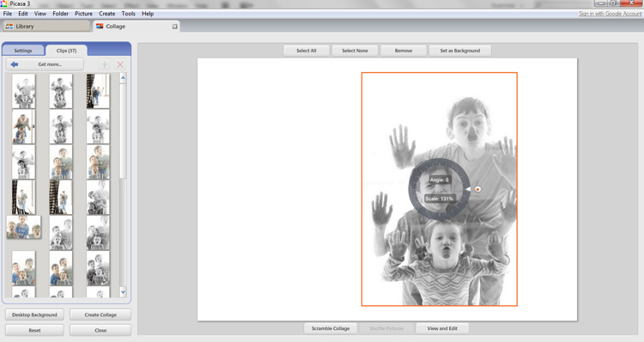Select the wide color thumbnail of three kids

24,227
